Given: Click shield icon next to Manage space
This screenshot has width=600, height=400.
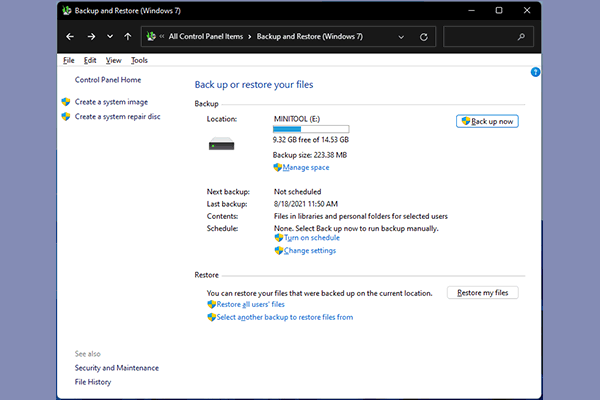Looking at the screenshot, I should [x=277, y=167].
